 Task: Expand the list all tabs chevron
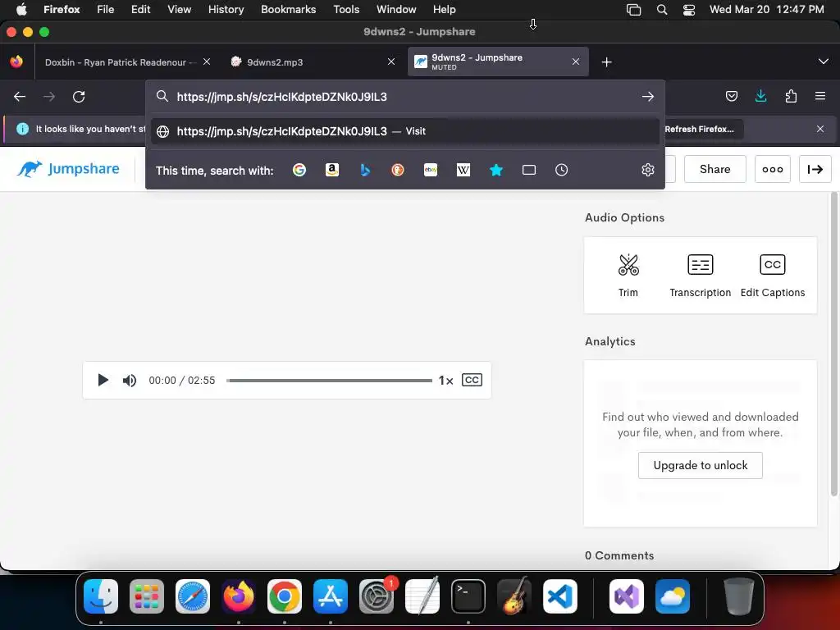coord(824,62)
